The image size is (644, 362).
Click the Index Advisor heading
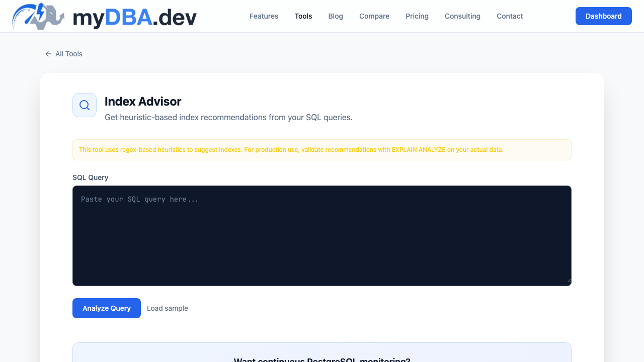[143, 102]
